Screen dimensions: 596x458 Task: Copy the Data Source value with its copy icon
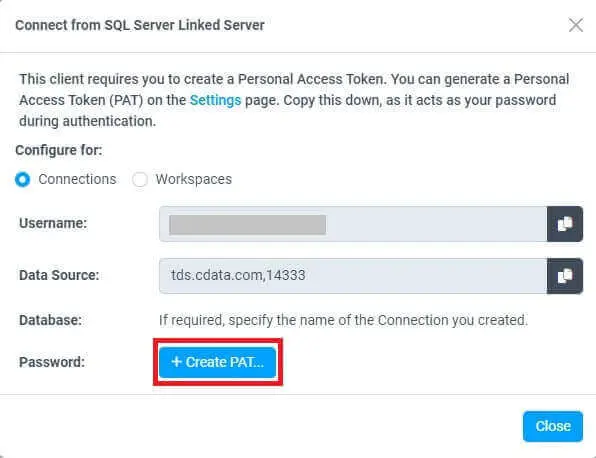564,276
